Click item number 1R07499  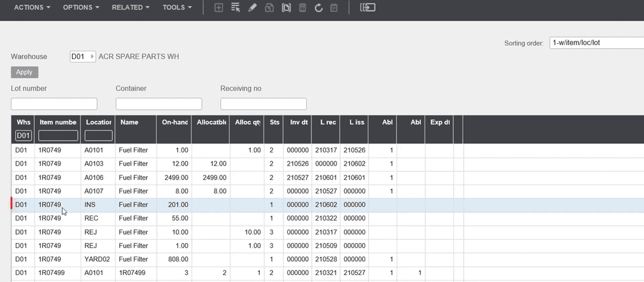52,273
